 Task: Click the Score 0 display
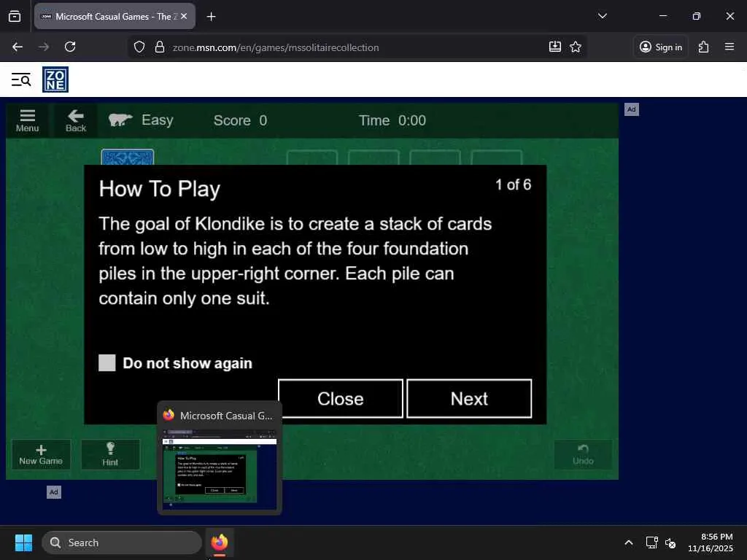240,120
